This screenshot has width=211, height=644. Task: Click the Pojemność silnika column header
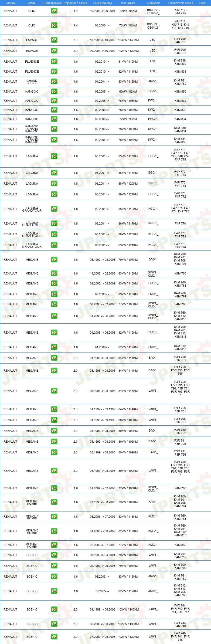(x=75, y=3)
